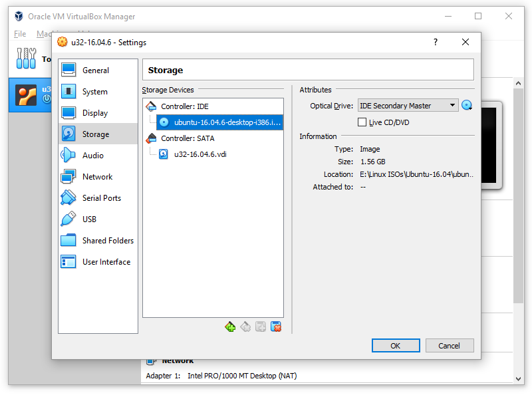Viewport: 532px width, 399px height.
Task: Open the General settings category
Action: click(x=95, y=70)
